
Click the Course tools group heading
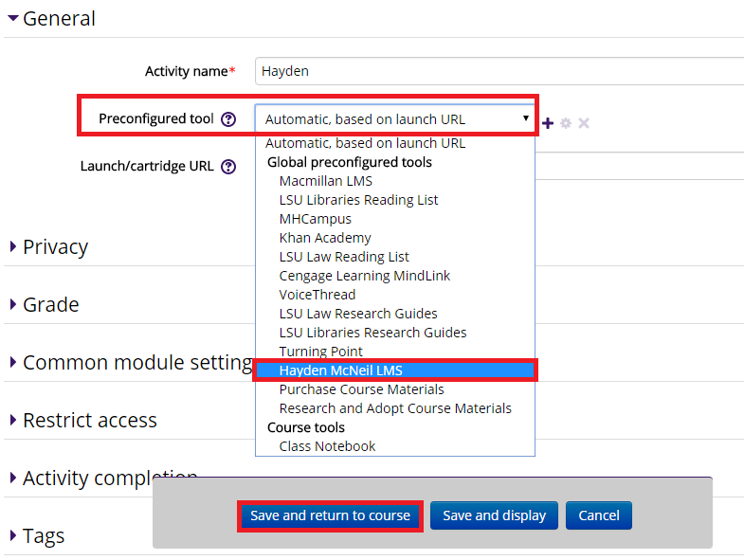pos(306,427)
